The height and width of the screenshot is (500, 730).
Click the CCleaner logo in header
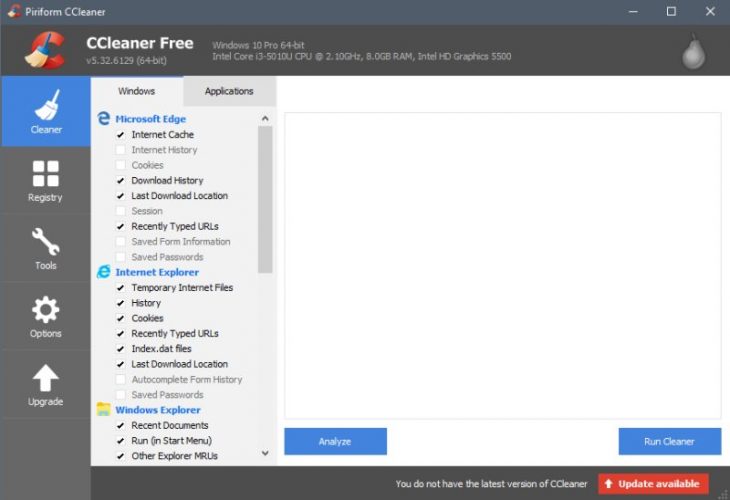45,50
